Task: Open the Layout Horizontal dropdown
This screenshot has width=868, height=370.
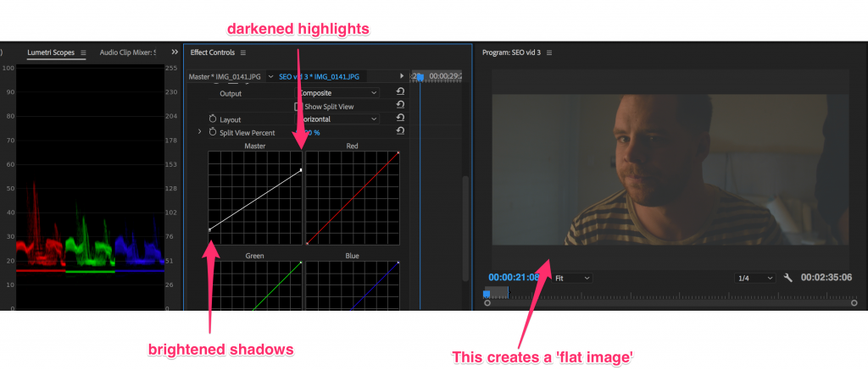Action: click(337, 119)
